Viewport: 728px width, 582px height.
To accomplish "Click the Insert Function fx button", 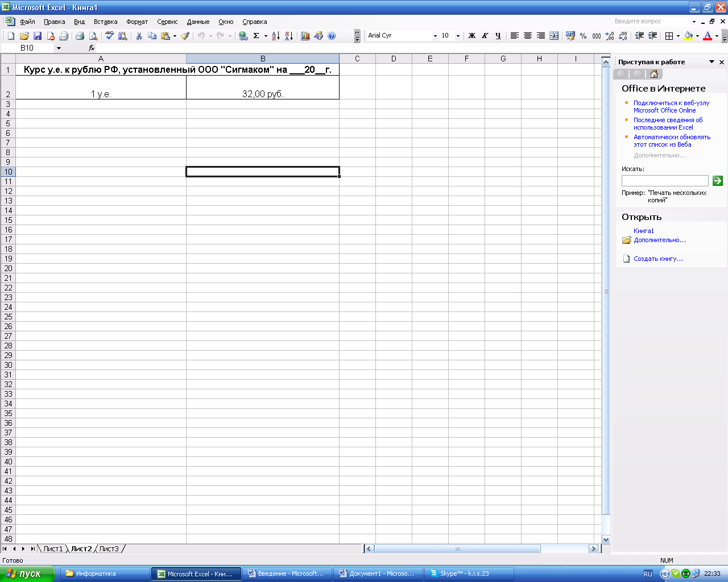I will pyautogui.click(x=92, y=48).
